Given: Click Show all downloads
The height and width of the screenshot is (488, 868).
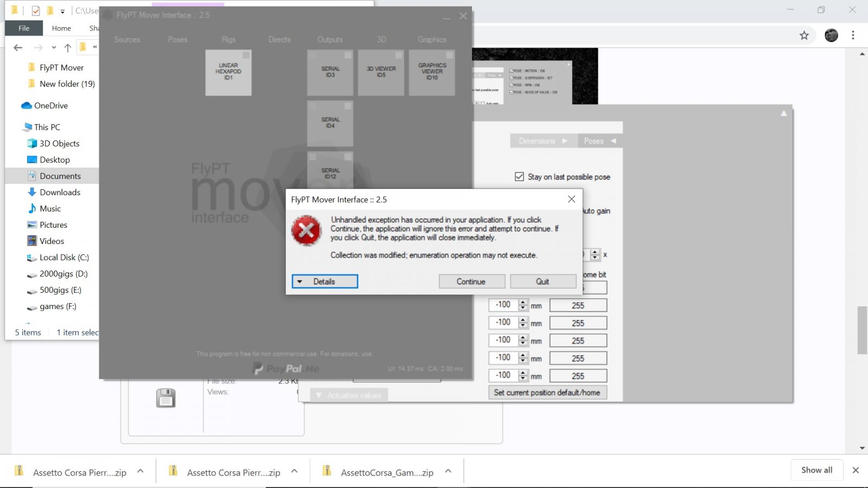Looking at the screenshot, I should (x=816, y=470).
